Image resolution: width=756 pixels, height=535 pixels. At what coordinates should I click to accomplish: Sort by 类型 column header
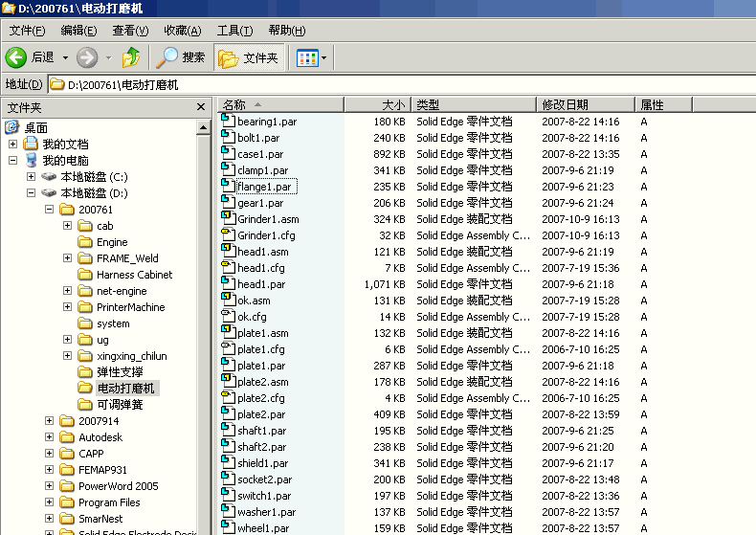click(474, 104)
